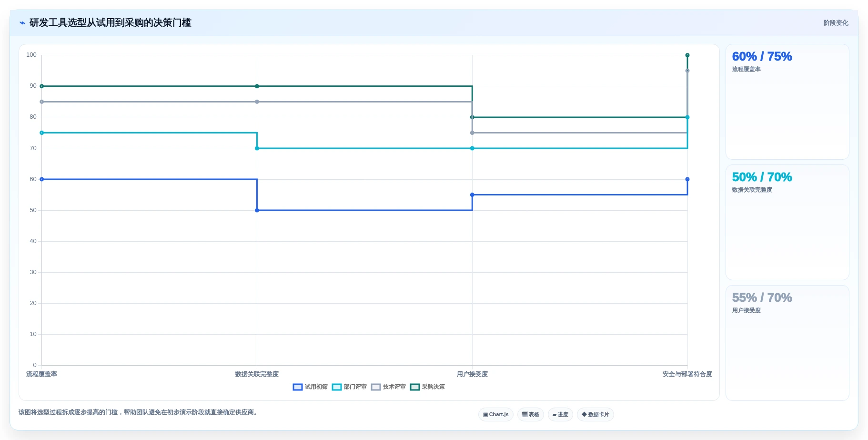The height and width of the screenshot is (440, 868).
Task: Click 采购决策 point at 安全与部署符合度 (100)
Action: (x=687, y=55)
